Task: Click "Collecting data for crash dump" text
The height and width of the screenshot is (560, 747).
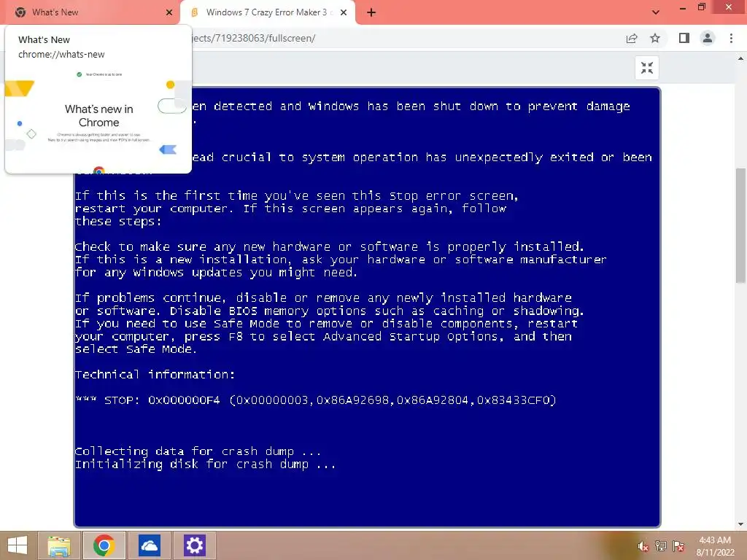Action: [x=198, y=451]
